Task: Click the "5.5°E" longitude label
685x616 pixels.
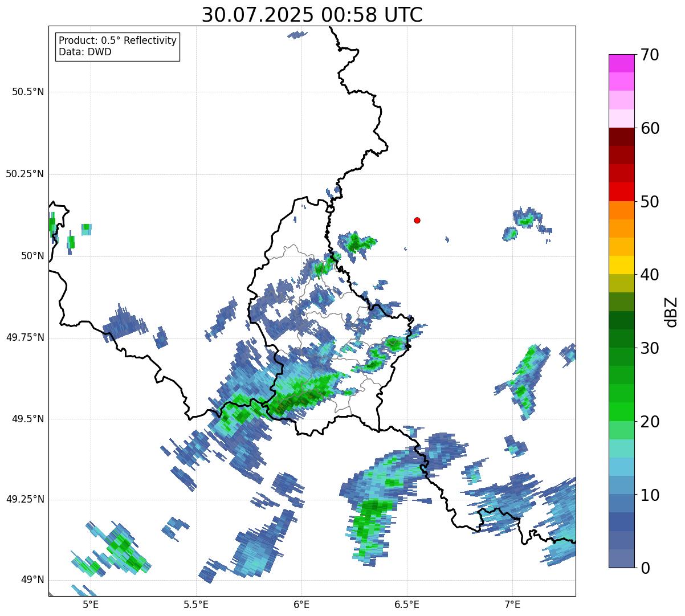Action: coord(196,605)
